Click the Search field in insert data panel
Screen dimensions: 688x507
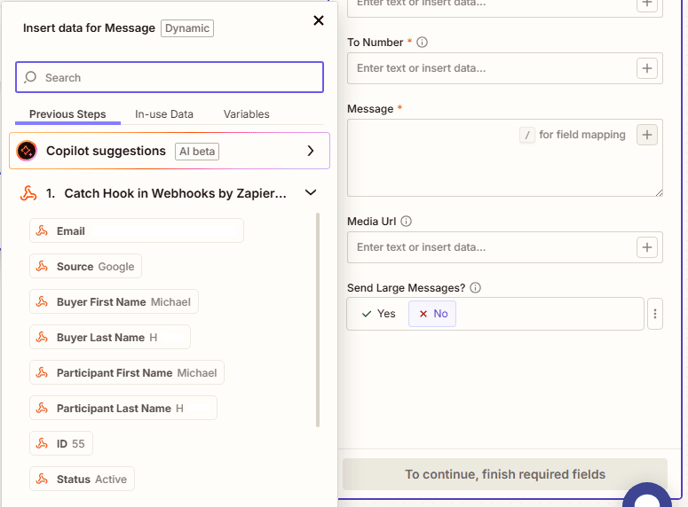pos(169,77)
